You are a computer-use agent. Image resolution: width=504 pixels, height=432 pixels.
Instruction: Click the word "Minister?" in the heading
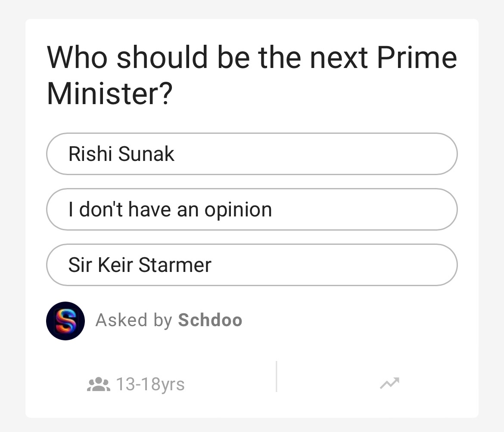point(109,94)
